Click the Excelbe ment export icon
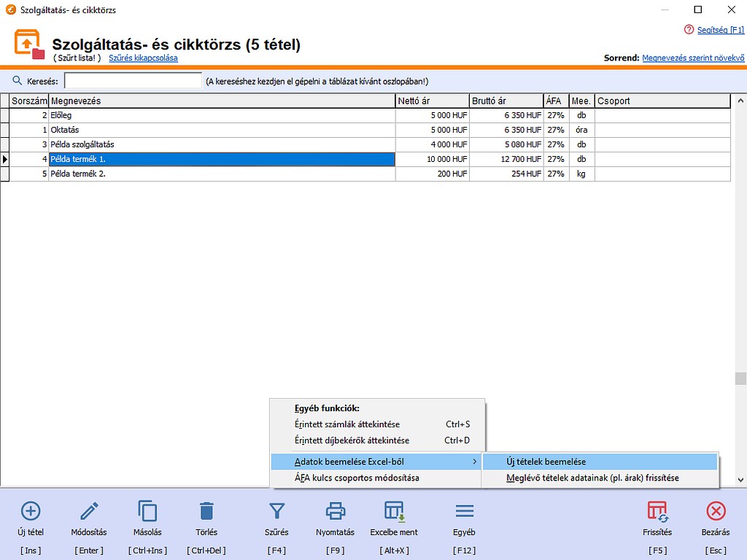Image resolution: width=747 pixels, height=560 pixels. [x=394, y=510]
